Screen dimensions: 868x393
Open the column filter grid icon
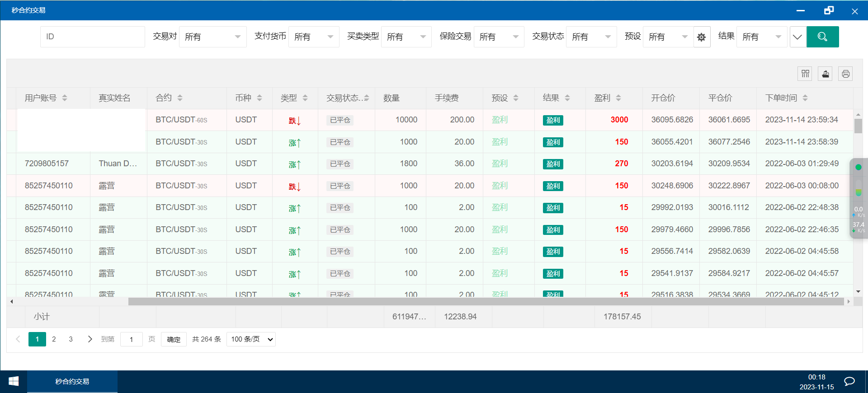point(805,74)
